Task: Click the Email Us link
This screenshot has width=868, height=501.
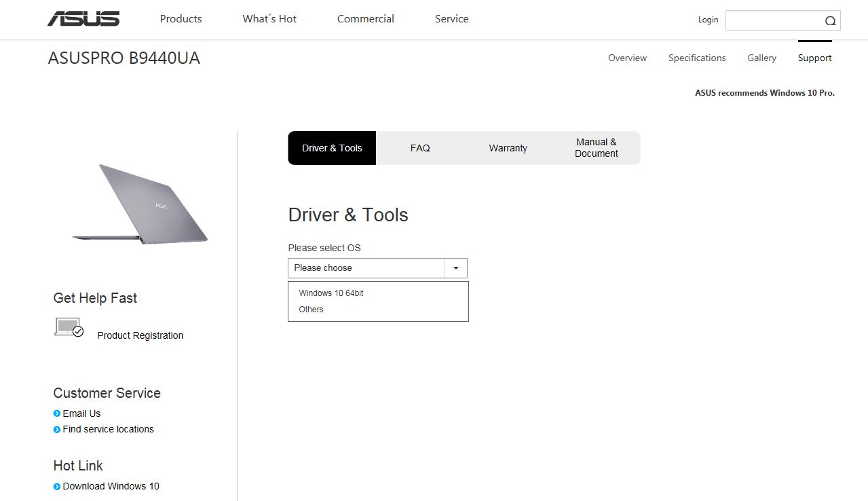Action: 81,413
